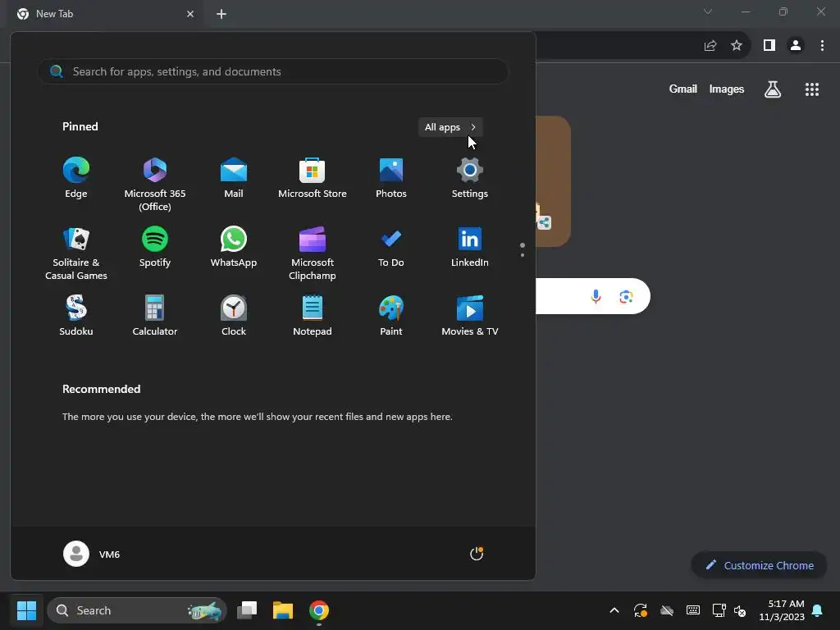Open Settings from the Start menu
The height and width of the screenshot is (630, 840).
point(470,178)
